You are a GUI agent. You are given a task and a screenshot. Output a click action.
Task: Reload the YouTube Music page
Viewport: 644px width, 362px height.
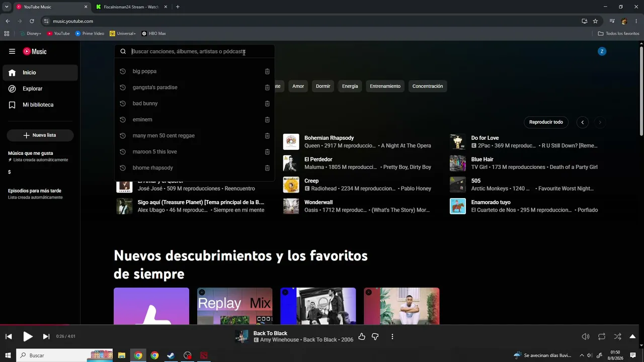coord(32,21)
